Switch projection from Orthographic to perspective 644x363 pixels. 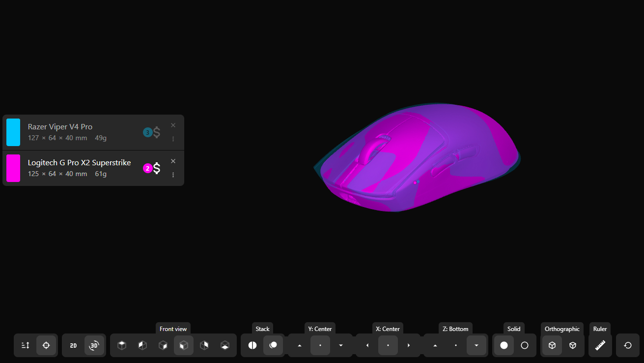[572, 345]
